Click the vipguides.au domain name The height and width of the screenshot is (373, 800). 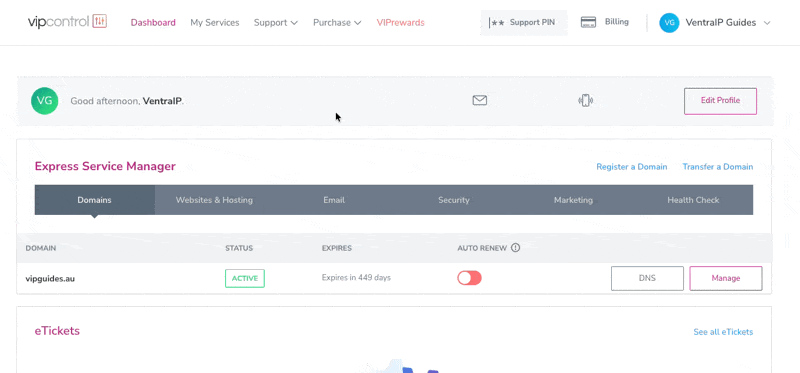50,279
